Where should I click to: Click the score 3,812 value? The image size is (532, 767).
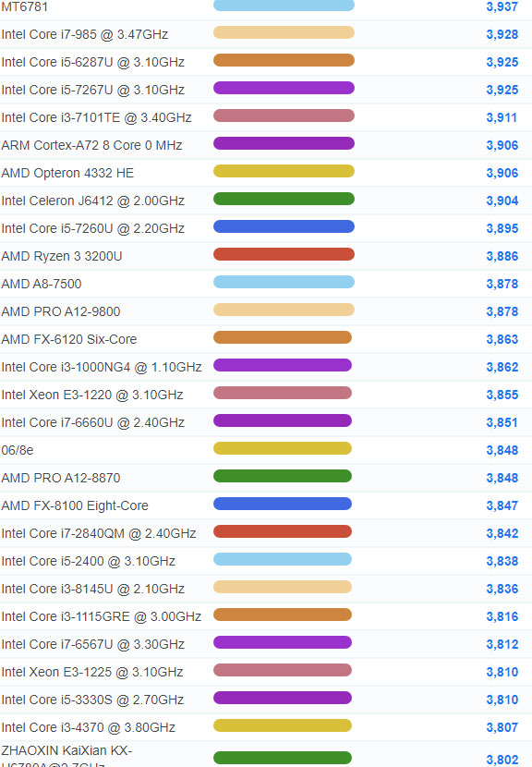pos(502,645)
